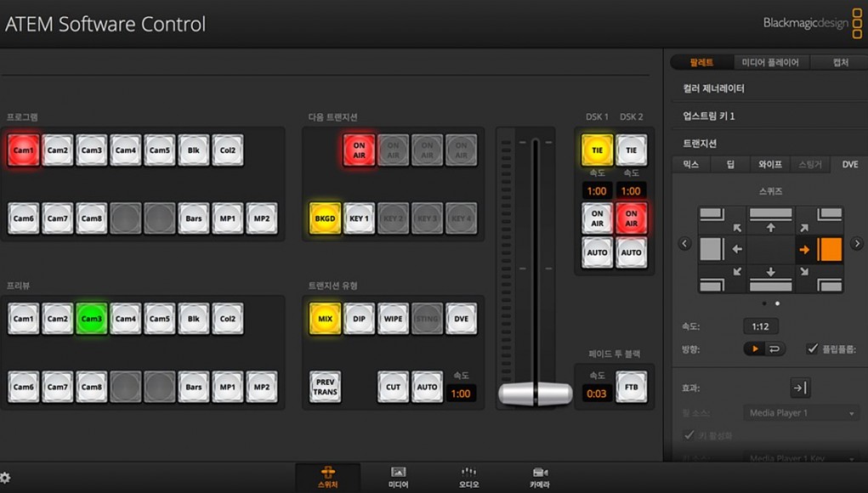The width and height of the screenshot is (868, 493).
Task: Click the Blackmagicdesign logo
Action: 812,23
